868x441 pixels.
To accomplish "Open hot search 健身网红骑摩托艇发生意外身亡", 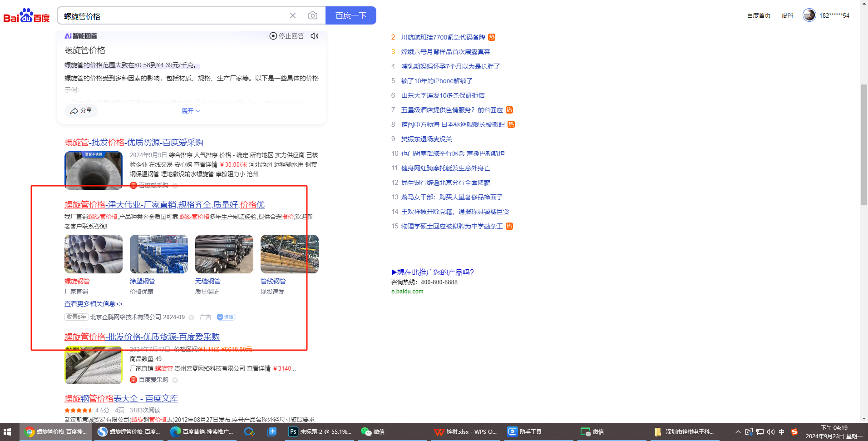I will (x=446, y=168).
